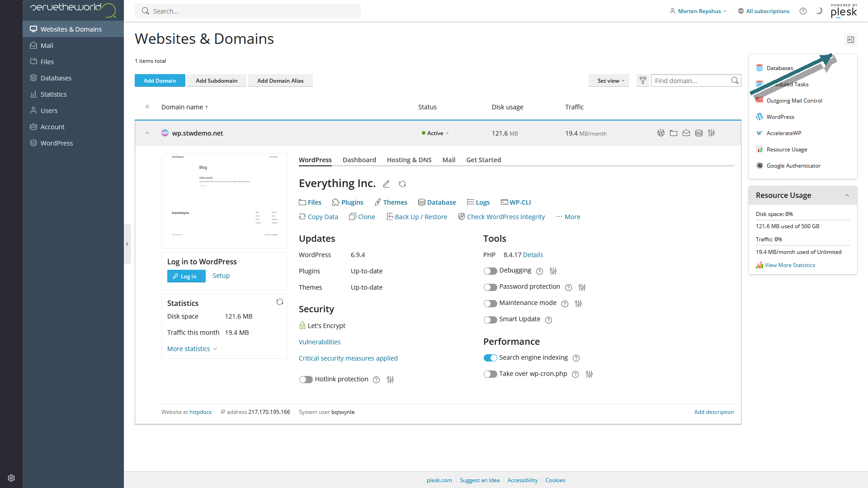Open the settings gear at bottom left

pos(11,478)
